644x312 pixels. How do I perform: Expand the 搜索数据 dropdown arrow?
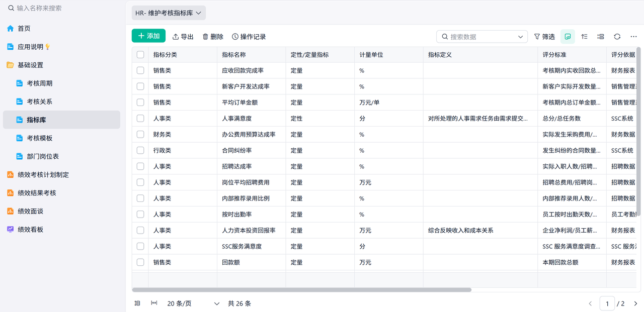[521, 37]
